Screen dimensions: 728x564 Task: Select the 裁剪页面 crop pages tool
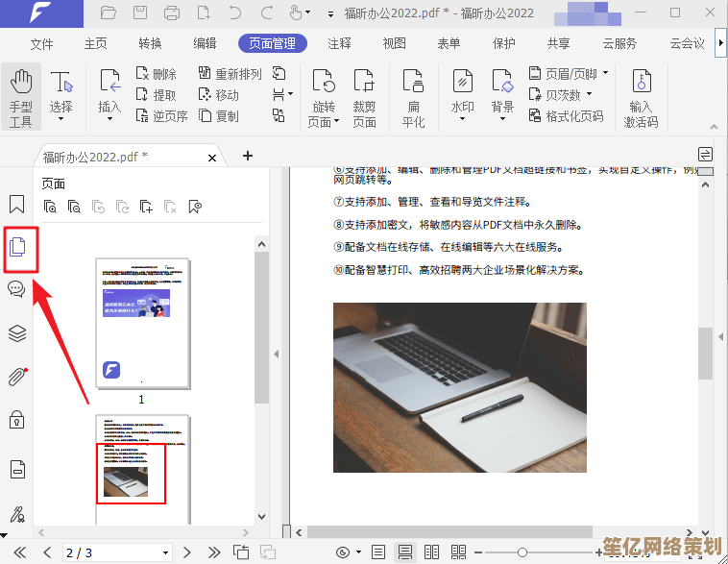[x=364, y=96]
